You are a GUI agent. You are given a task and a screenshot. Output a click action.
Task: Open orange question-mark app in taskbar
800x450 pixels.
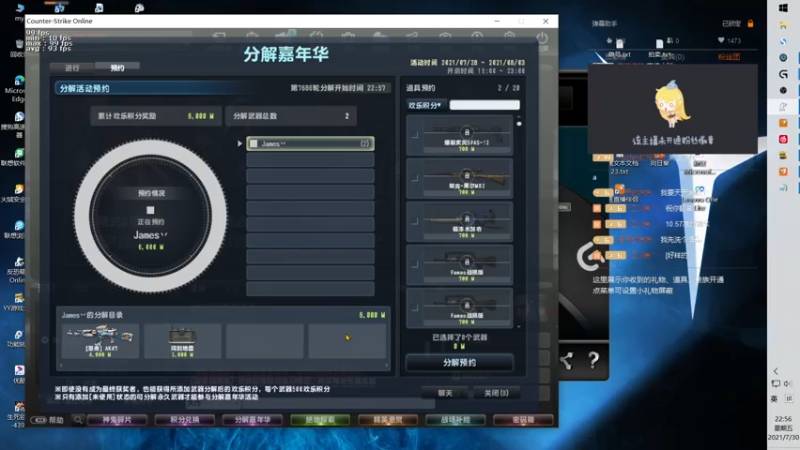[x=783, y=123]
